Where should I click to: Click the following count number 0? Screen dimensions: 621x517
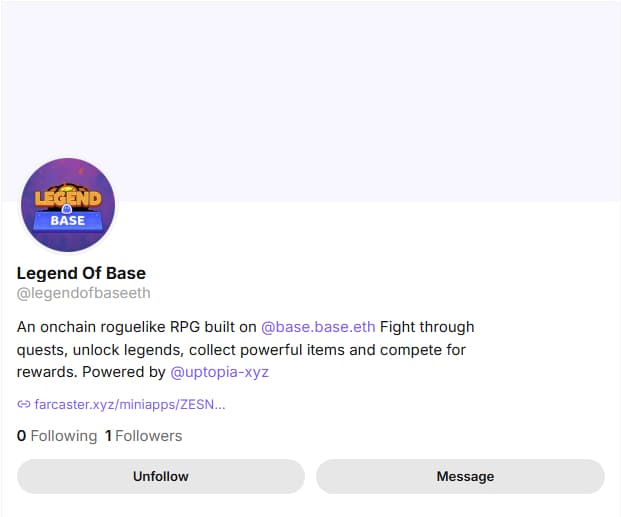(x=21, y=436)
